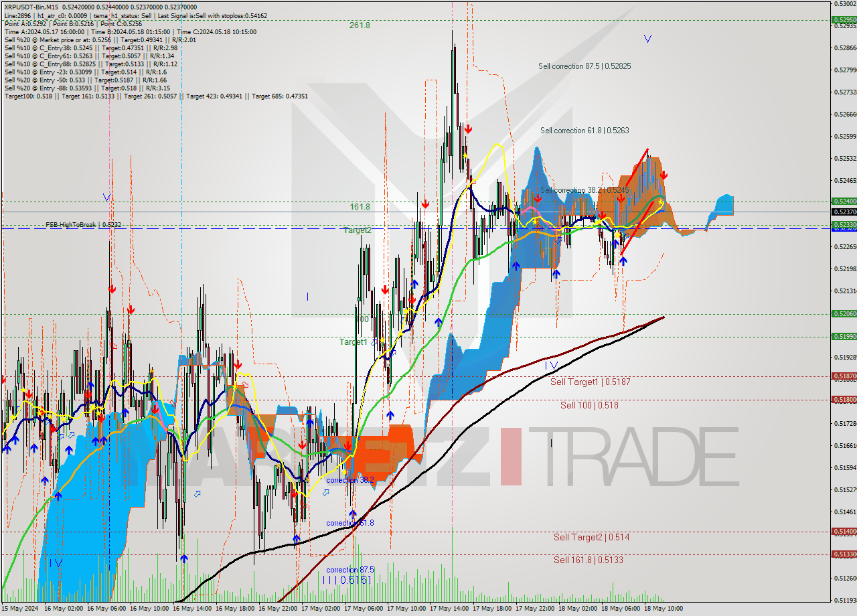Click the 'Sell %20 @ Entry -88: 0.53593' line
This screenshot has width=857, height=616.
click(87, 88)
